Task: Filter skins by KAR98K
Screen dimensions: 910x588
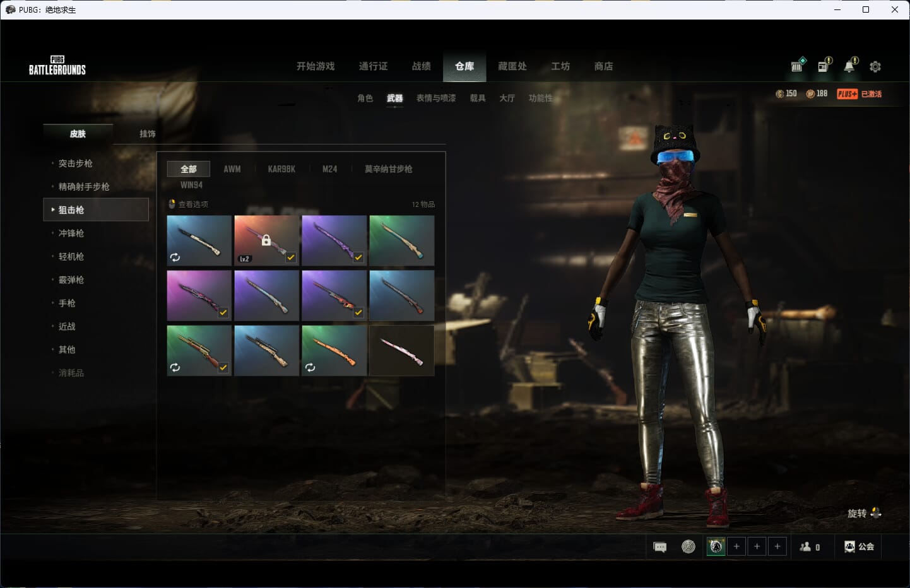Action: pos(281,169)
